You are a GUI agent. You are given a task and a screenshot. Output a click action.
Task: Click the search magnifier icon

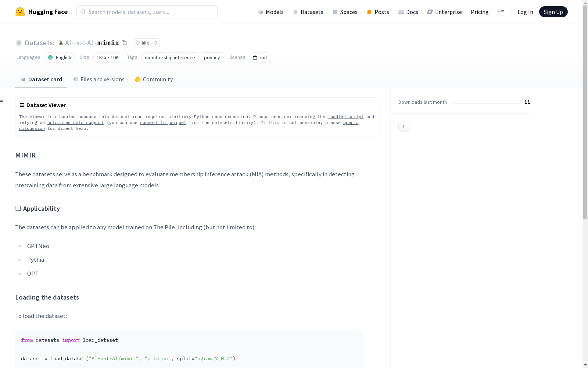(83, 12)
